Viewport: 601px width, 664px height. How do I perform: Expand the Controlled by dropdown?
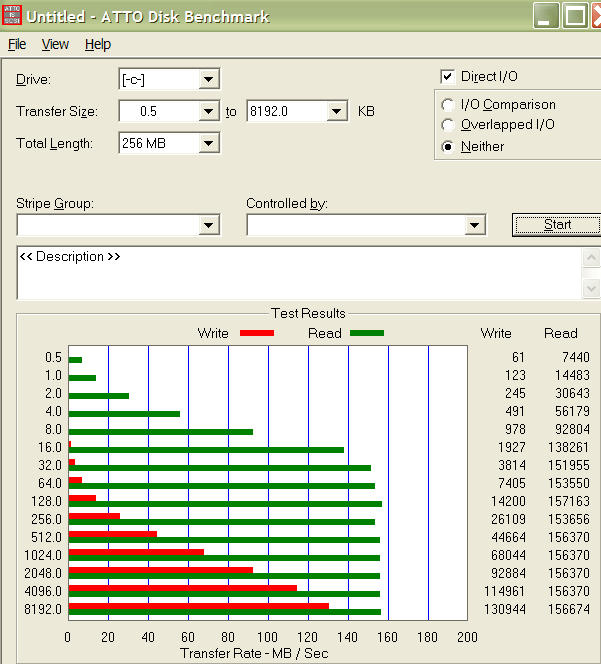[x=474, y=225]
